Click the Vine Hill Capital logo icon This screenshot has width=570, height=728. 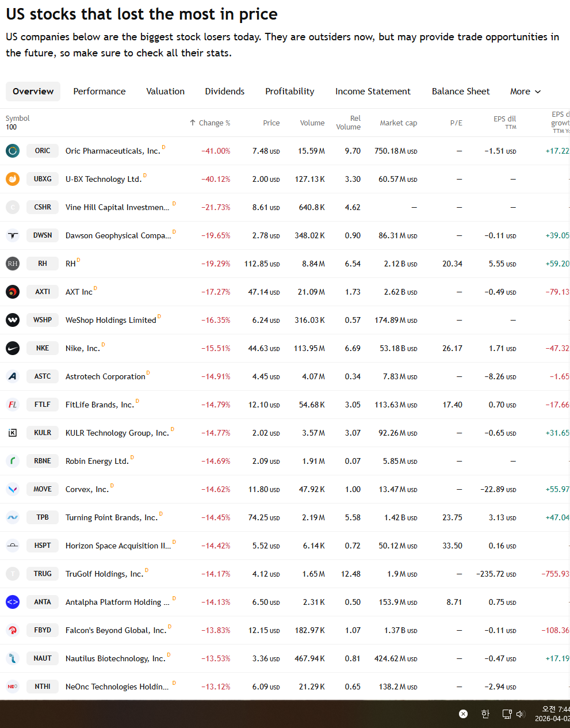(x=13, y=207)
